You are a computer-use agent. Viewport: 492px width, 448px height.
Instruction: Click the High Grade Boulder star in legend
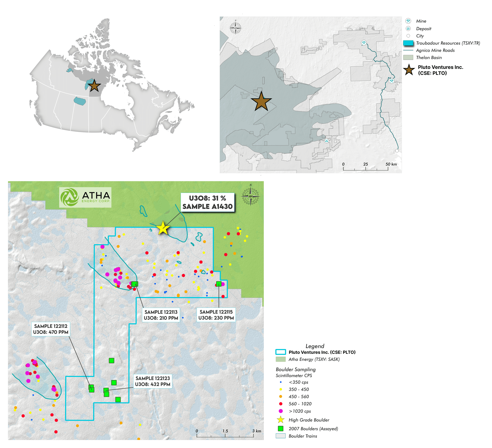coord(281,420)
